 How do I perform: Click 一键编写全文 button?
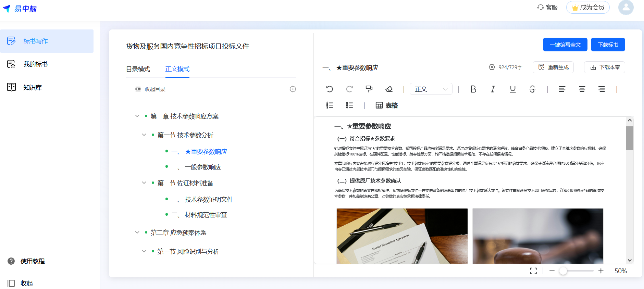(565, 45)
